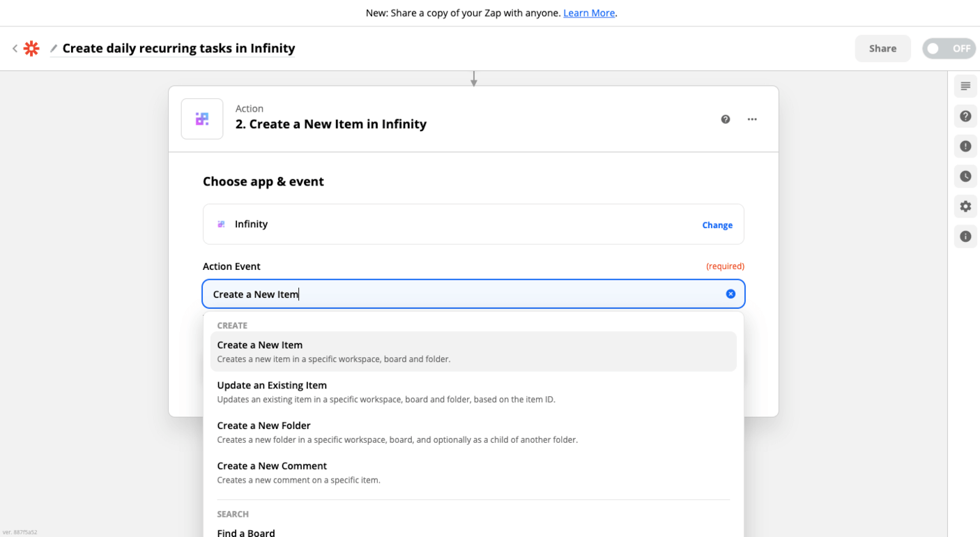The height and width of the screenshot is (537, 980).
Task: Open the info sidebar icon
Action: pos(965,236)
